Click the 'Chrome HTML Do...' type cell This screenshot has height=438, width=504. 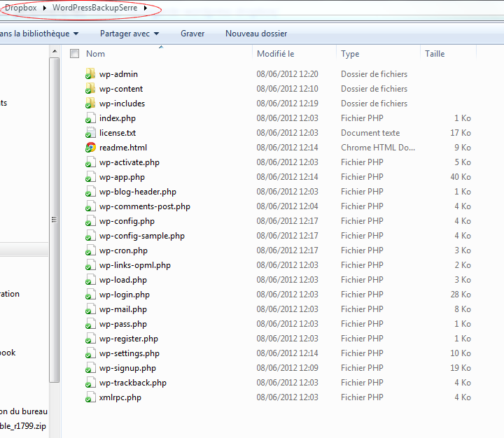pos(378,148)
